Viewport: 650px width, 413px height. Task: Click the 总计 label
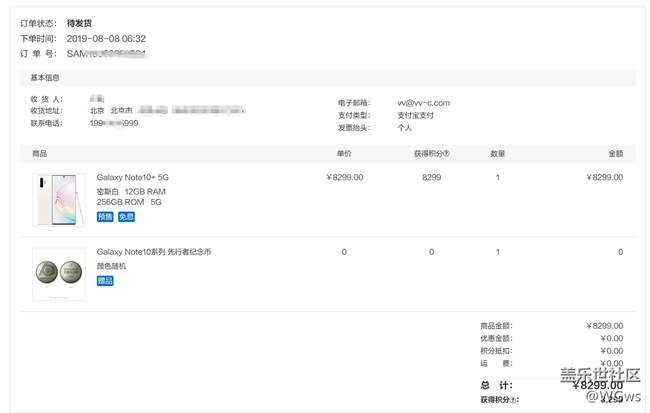[x=496, y=385]
